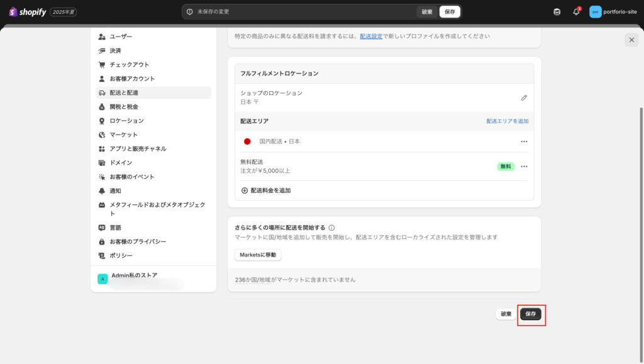Click the 配送エリアを追加 link

point(507,121)
